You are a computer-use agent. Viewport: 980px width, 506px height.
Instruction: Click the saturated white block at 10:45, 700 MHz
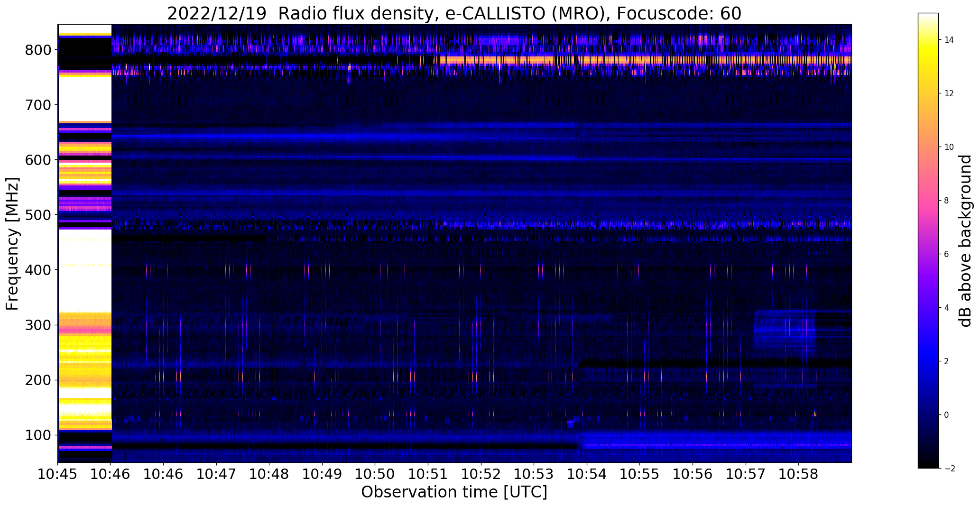point(84,99)
